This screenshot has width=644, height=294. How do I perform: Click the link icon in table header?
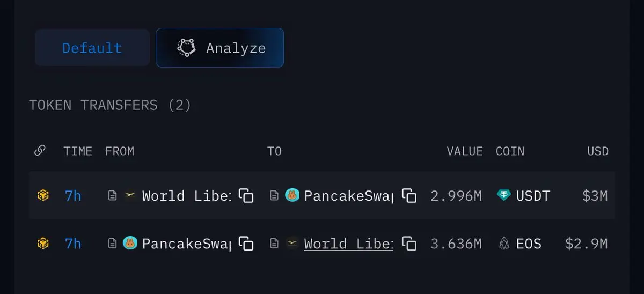coord(40,151)
